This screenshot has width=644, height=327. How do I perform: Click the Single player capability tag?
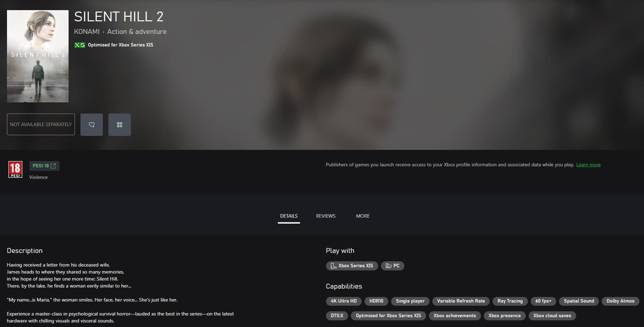point(410,301)
